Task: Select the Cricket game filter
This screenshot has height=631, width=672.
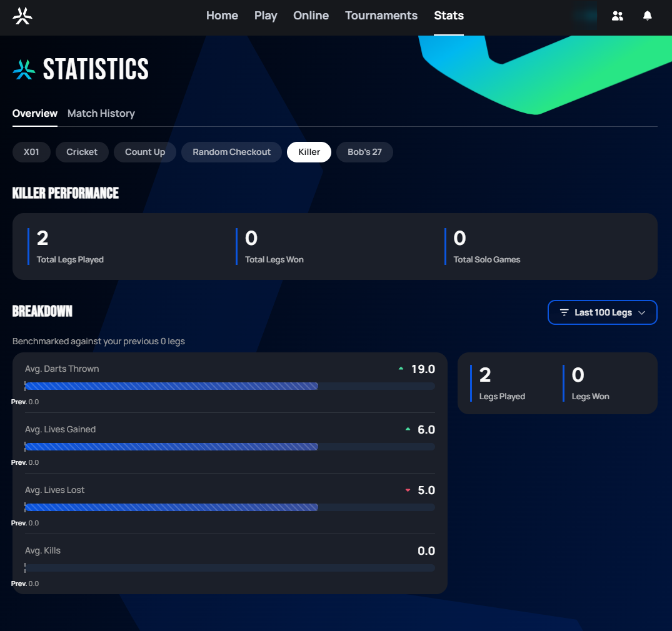Action: (x=82, y=152)
